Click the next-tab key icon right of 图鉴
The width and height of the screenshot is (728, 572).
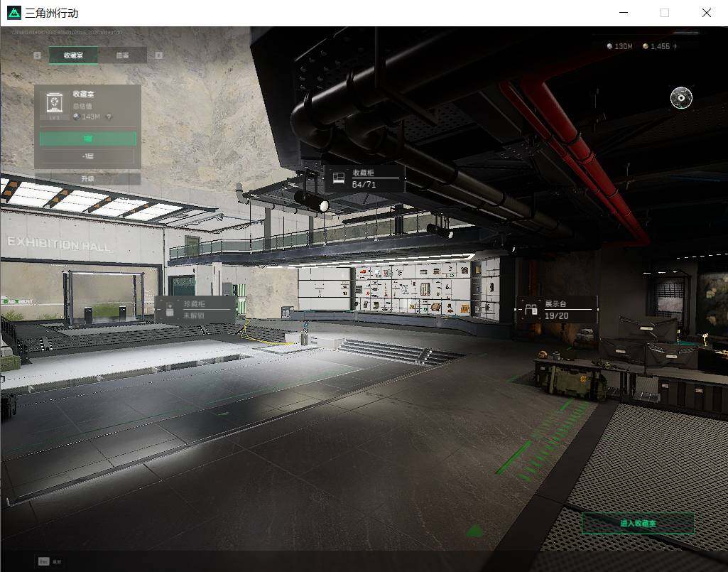click(x=159, y=55)
